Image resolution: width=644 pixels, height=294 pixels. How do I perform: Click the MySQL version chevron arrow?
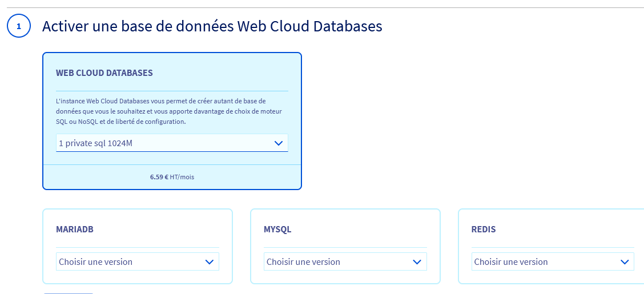pyautogui.click(x=417, y=262)
